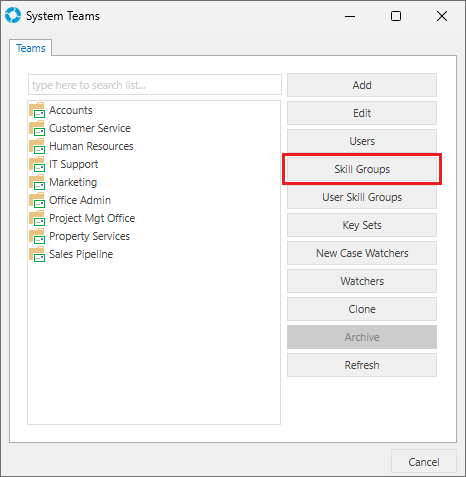This screenshot has height=477, width=466.
Task: Refresh the teams list
Action: click(362, 365)
